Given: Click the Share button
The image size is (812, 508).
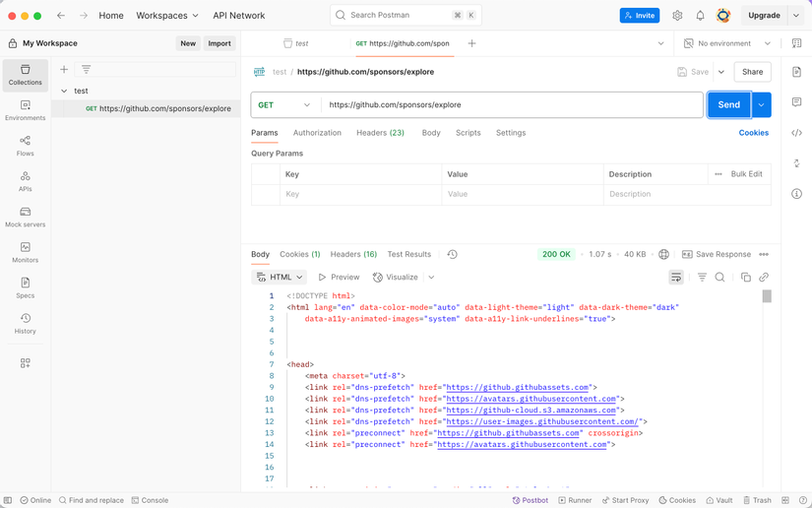Looking at the screenshot, I should [x=752, y=72].
